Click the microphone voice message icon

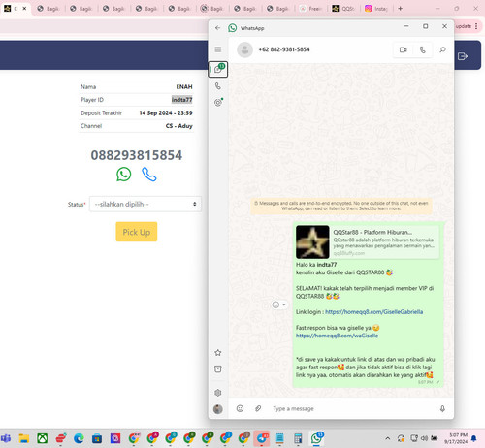coord(442,408)
